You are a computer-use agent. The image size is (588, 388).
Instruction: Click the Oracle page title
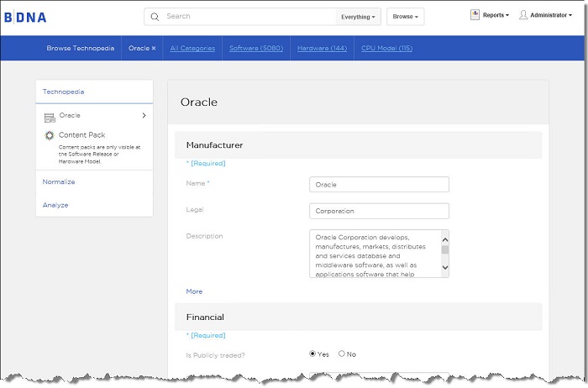199,102
